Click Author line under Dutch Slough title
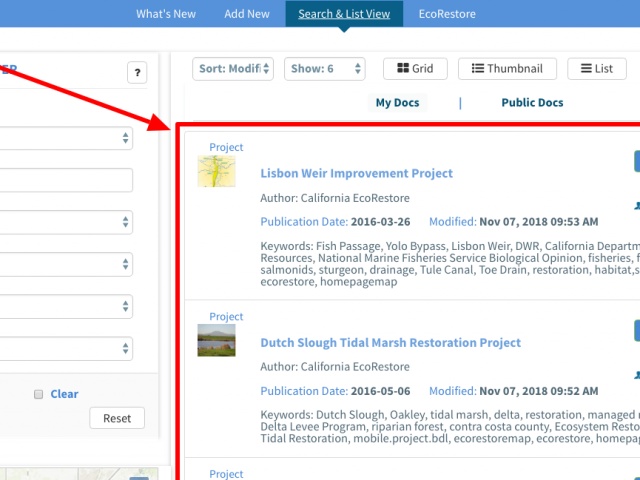This screenshot has height=480, width=640. (335, 367)
